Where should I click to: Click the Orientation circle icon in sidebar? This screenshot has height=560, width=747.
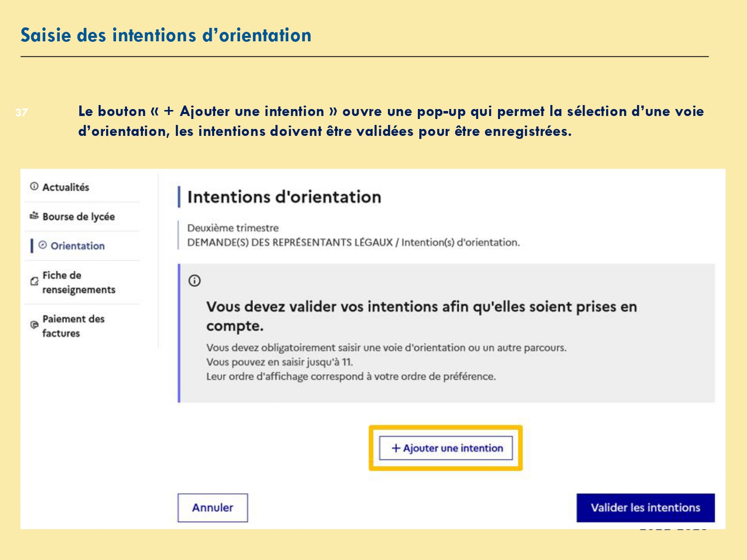pos(43,245)
